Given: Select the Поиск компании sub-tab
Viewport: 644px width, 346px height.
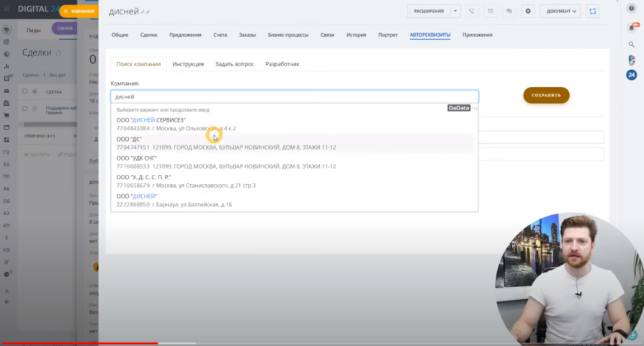Looking at the screenshot, I should point(138,64).
